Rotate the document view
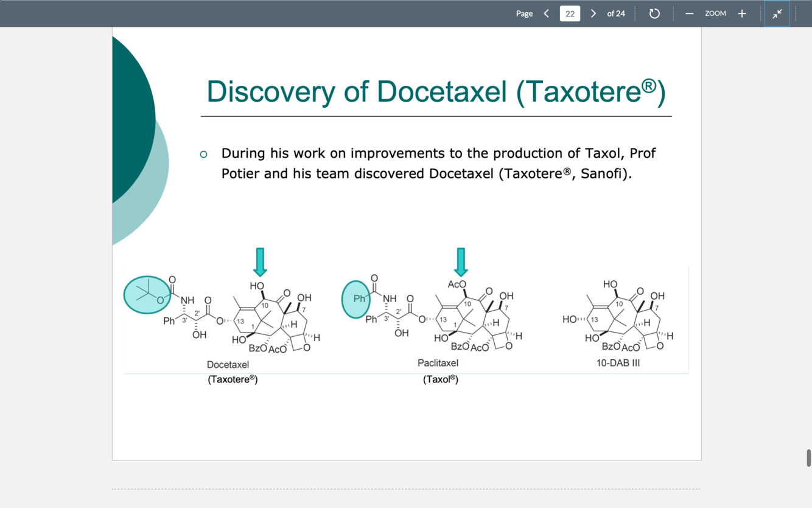Screen dimensions: 812x508 (654, 13)
